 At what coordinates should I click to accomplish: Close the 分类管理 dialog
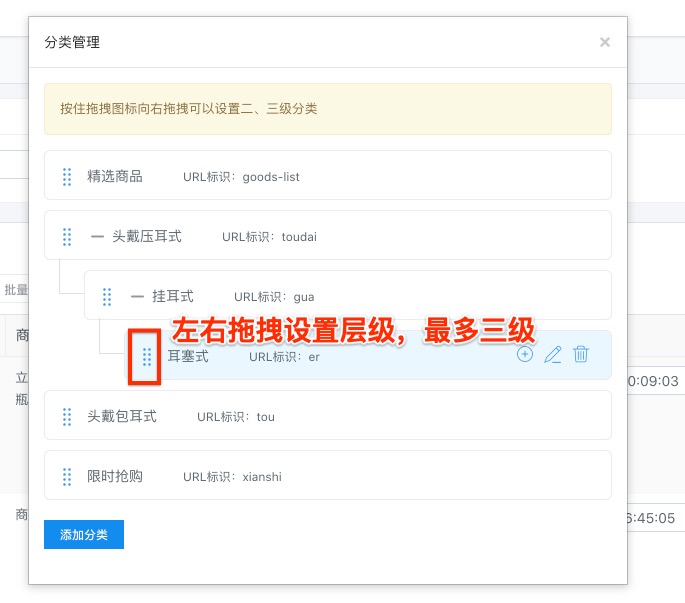(x=604, y=42)
